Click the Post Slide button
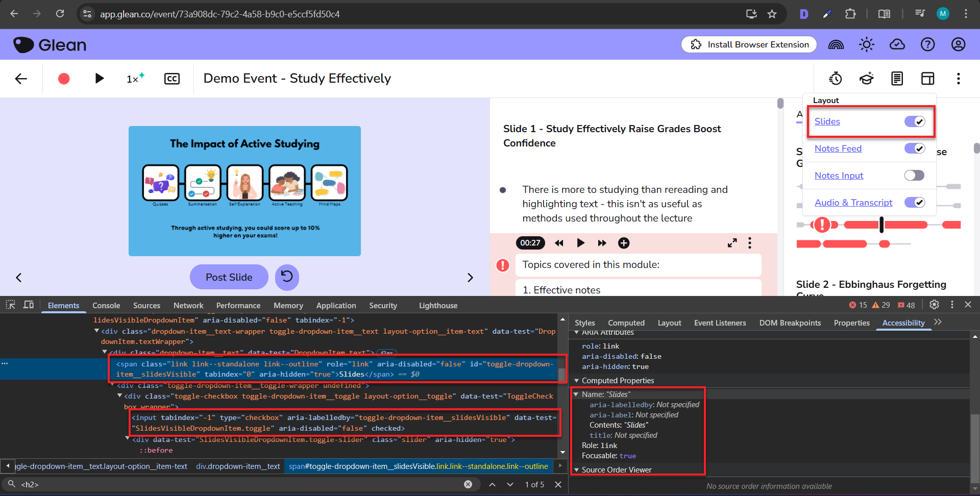Image resolution: width=980 pixels, height=496 pixels. point(229,277)
